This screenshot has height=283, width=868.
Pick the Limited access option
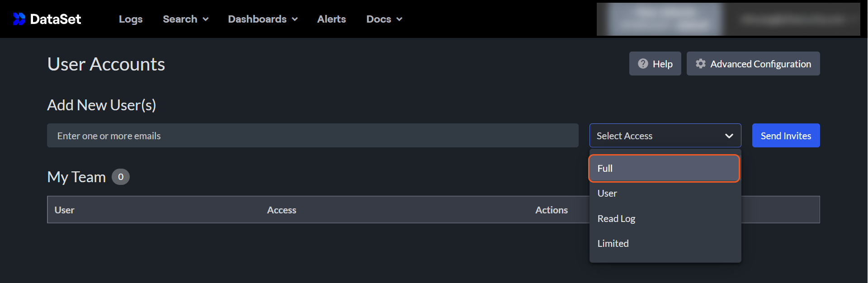pos(613,244)
